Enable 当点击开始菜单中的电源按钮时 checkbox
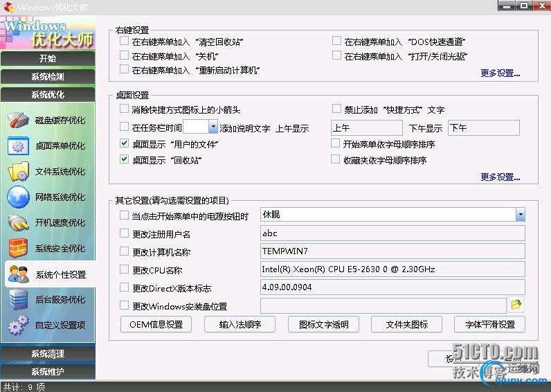The height and width of the screenshot is (392, 551). coord(124,215)
